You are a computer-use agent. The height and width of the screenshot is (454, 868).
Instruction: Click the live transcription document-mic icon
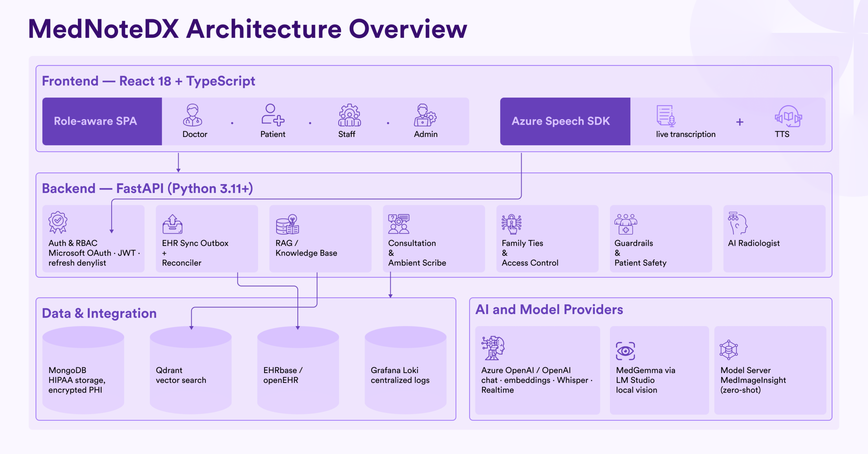point(666,116)
